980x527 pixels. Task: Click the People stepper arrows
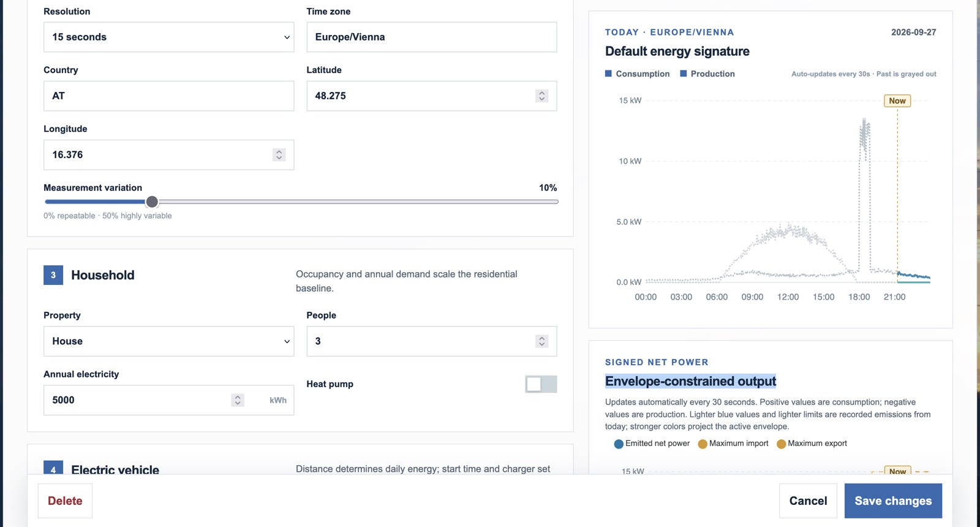[541, 341]
